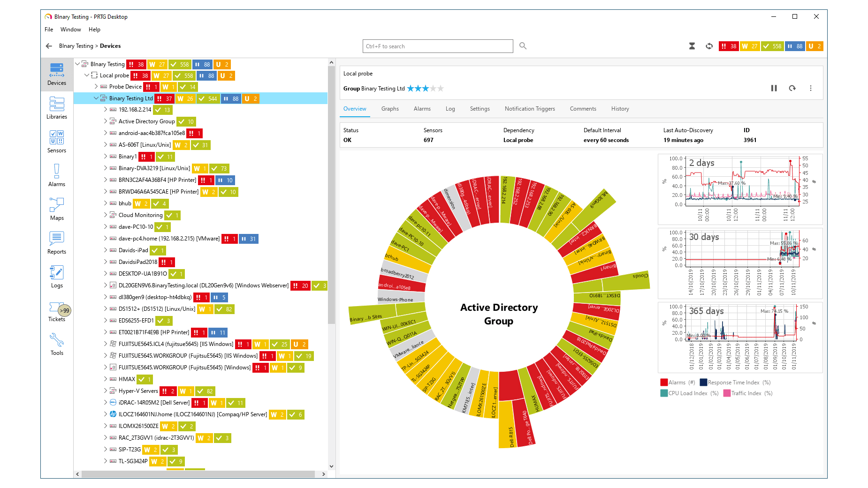This screenshot has height=488, width=868.
Task: Pause the Binary Testing Ltd group
Action: [774, 88]
